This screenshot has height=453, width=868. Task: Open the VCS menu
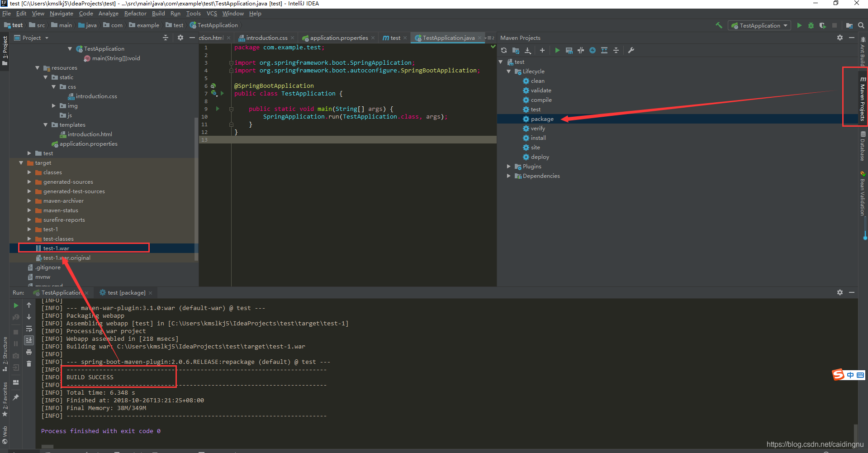(212, 14)
